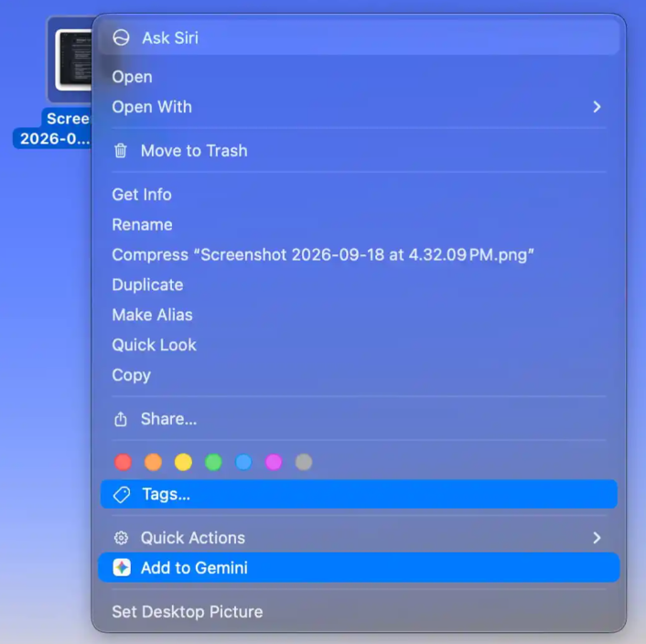This screenshot has height=644, width=646.
Task: Apply the red tag color
Action: pos(124,462)
